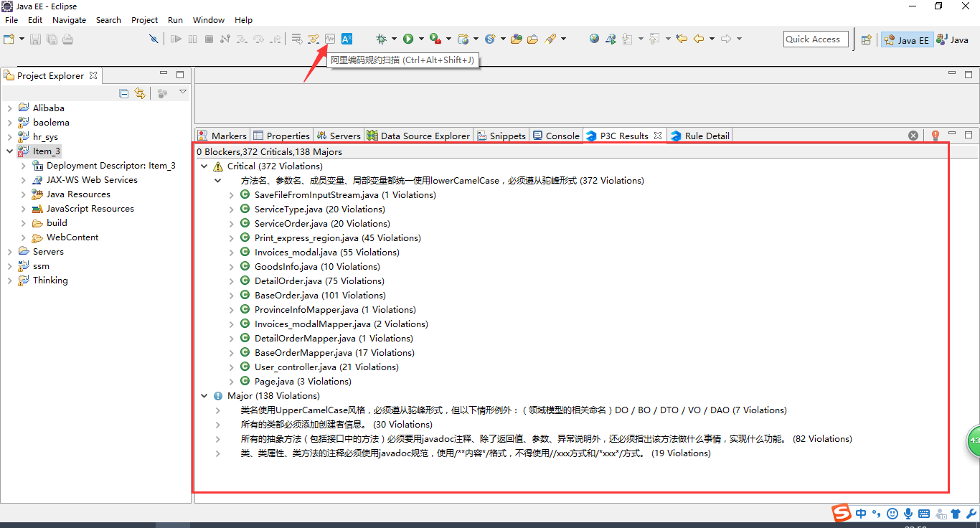
Task: Switch to the Properties tab
Action: pyautogui.click(x=282, y=136)
